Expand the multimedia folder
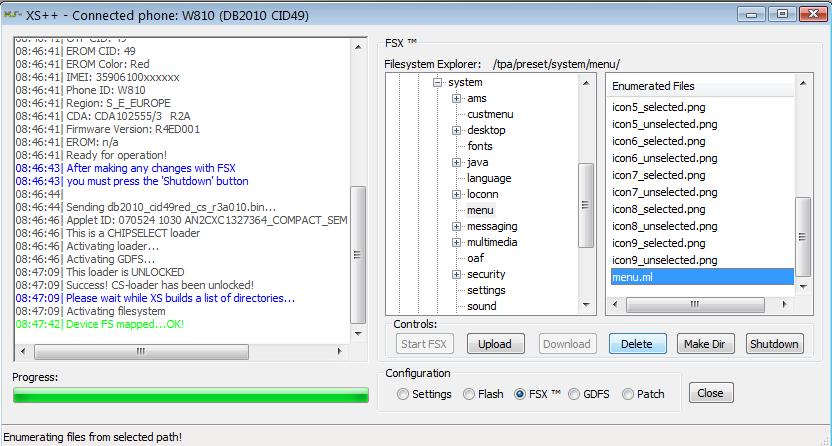 (x=456, y=242)
